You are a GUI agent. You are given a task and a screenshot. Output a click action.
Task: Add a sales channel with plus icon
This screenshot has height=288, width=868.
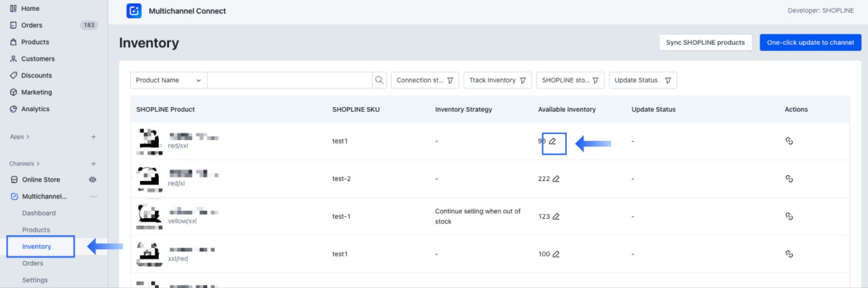[93, 164]
